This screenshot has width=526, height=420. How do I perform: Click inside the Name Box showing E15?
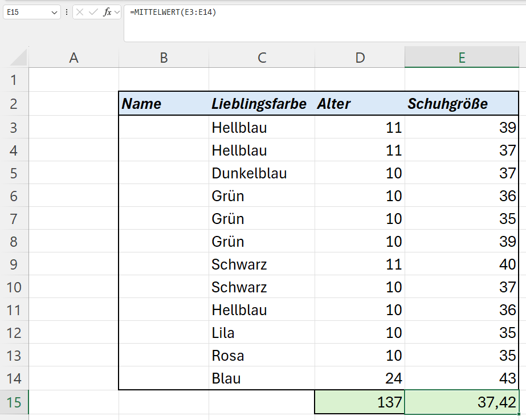26,12
